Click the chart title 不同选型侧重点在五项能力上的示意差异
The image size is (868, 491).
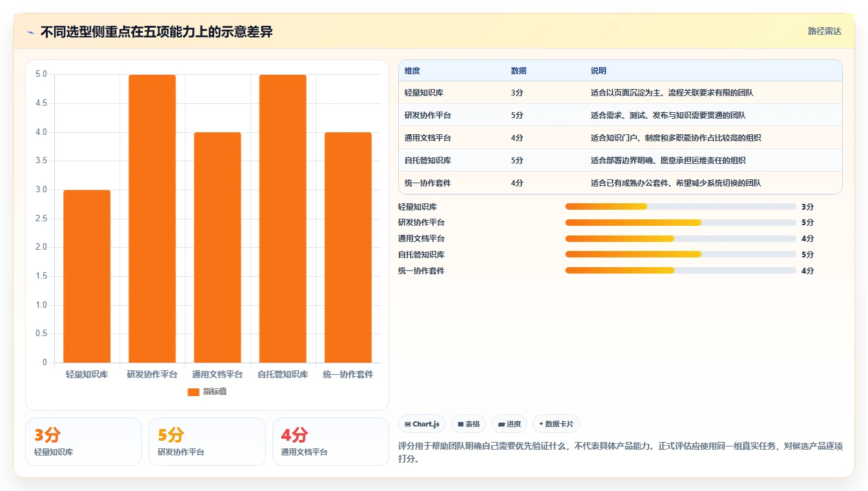[x=157, y=32]
